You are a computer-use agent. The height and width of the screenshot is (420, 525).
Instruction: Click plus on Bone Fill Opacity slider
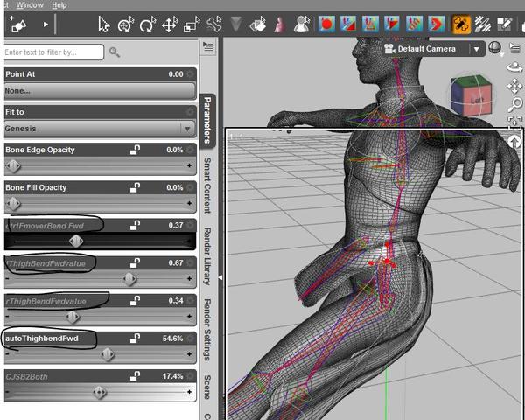tap(190, 203)
